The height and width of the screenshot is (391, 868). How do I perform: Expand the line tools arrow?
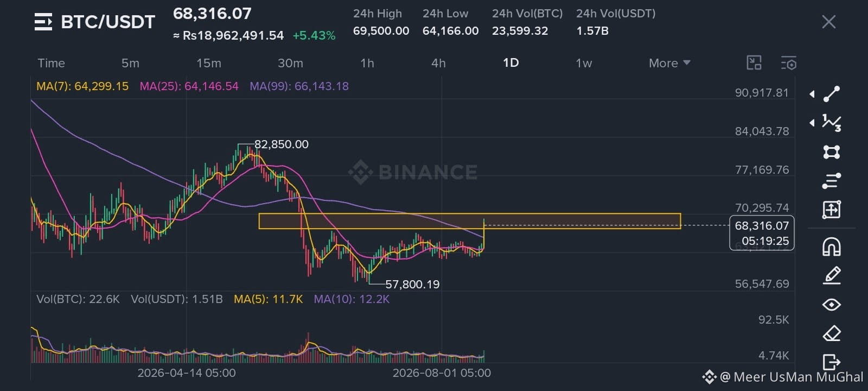pyautogui.click(x=812, y=94)
